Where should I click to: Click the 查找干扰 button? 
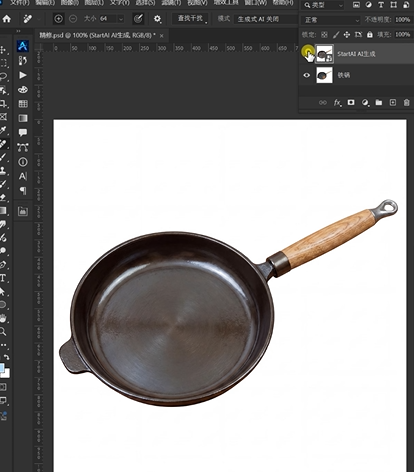(x=190, y=19)
